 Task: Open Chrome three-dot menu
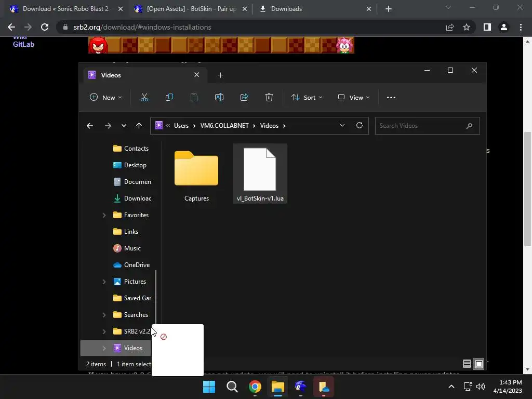pos(521,27)
